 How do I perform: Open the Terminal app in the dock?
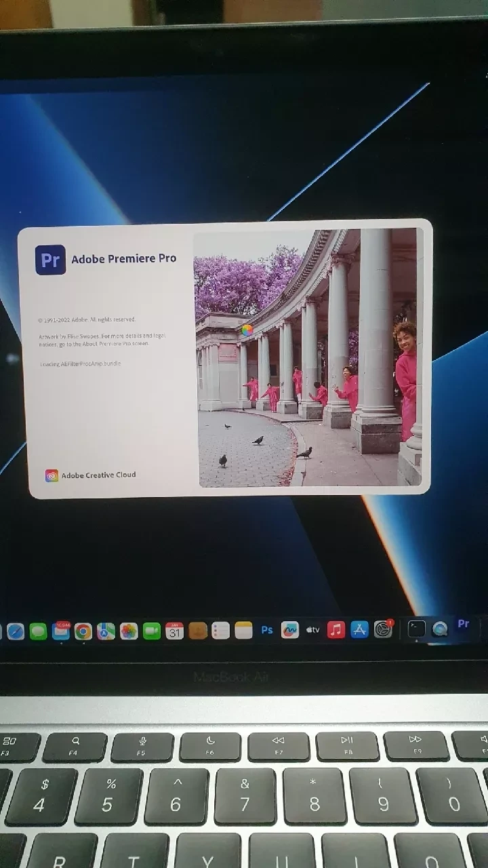coord(417,629)
